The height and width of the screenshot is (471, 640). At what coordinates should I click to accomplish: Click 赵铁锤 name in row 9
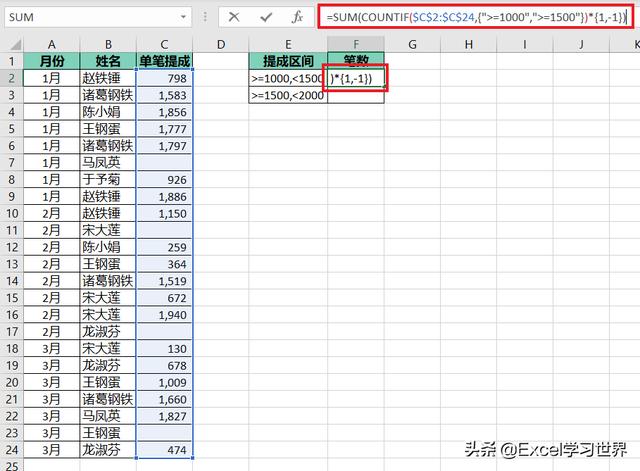[x=108, y=196]
